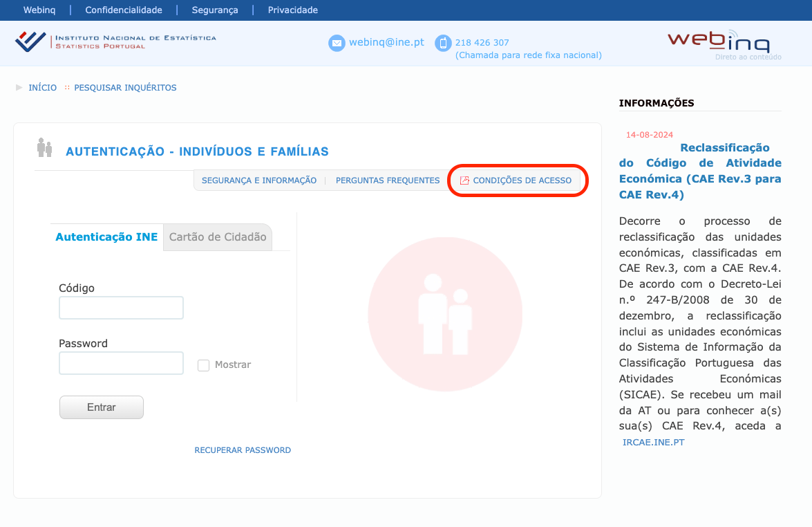Open Perguntas Frequentes
The height and width of the screenshot is (527, 812).
(x=388, y=181)
